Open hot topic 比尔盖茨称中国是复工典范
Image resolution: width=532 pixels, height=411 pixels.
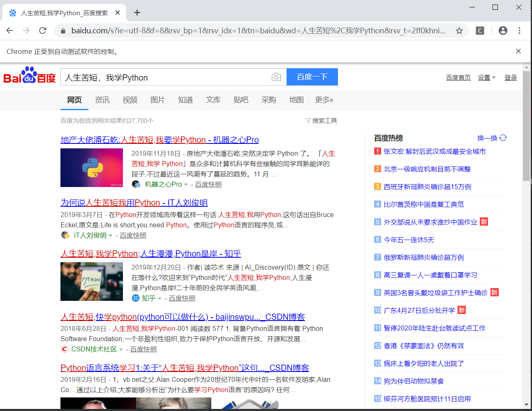point(423,204)
